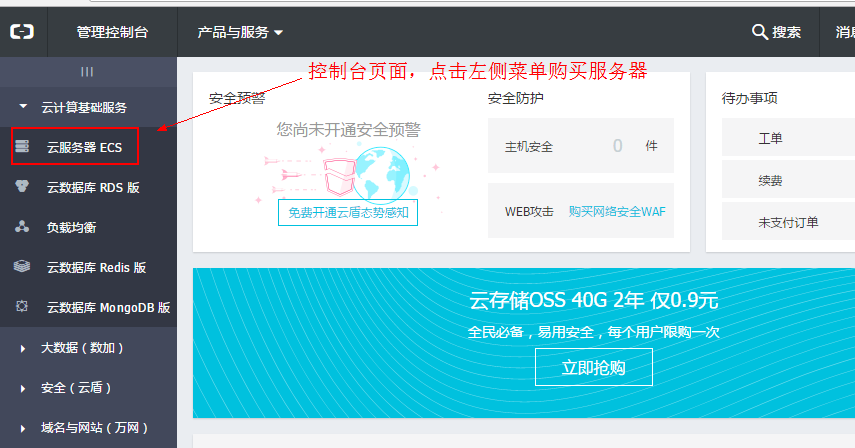This screenshot has height=448, width=855.
Task: Click the 免费开通云盾态势感知 button
Action: pos(347,212)
